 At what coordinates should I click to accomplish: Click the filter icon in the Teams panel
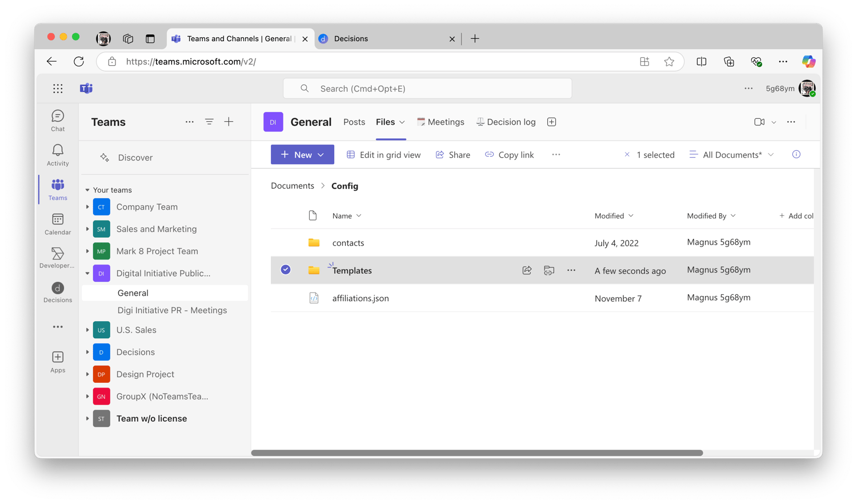(209, 122)
